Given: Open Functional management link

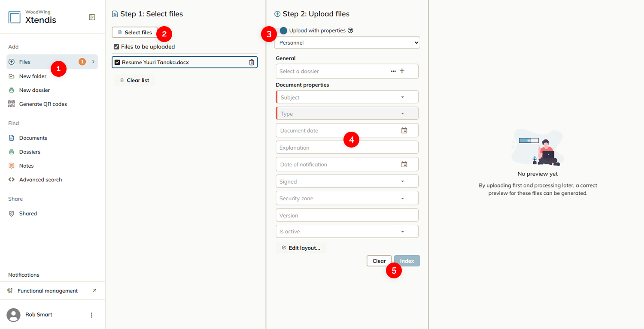Looking at the screenshot, I should (x=48, y=291).
